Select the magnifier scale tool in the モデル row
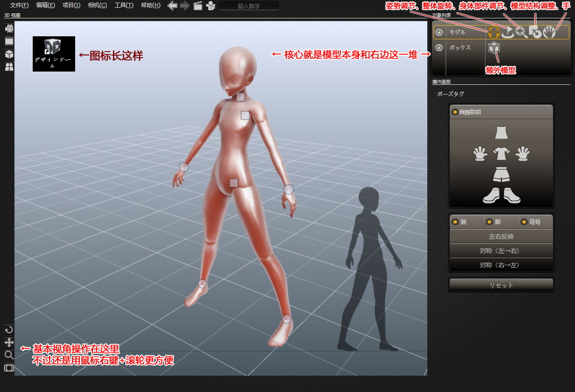 (x=520, y=32)
